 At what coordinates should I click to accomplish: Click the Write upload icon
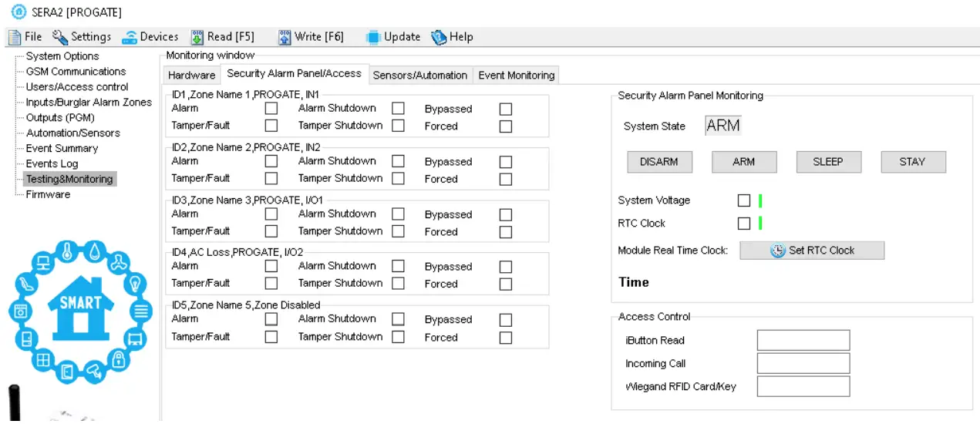pos(285,37)
